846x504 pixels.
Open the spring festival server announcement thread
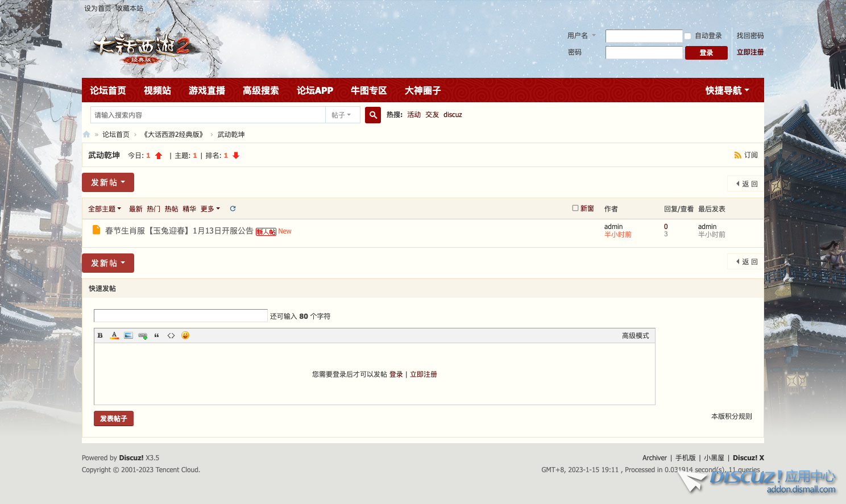tap(179, 231)
